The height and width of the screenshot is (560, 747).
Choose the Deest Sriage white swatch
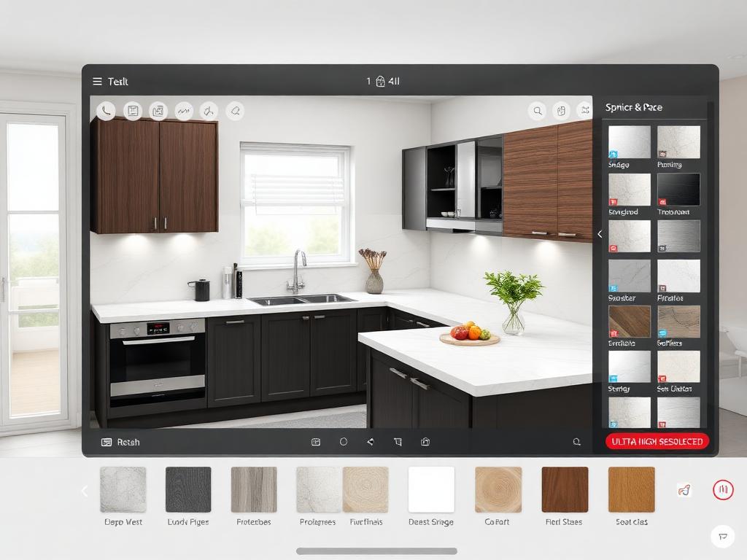431,489
